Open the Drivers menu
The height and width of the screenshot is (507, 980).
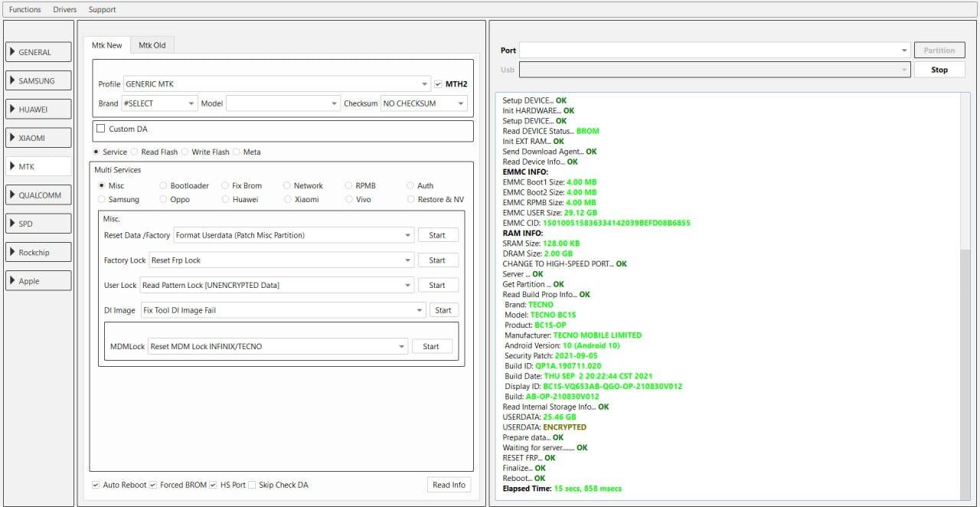coord(65,9)
